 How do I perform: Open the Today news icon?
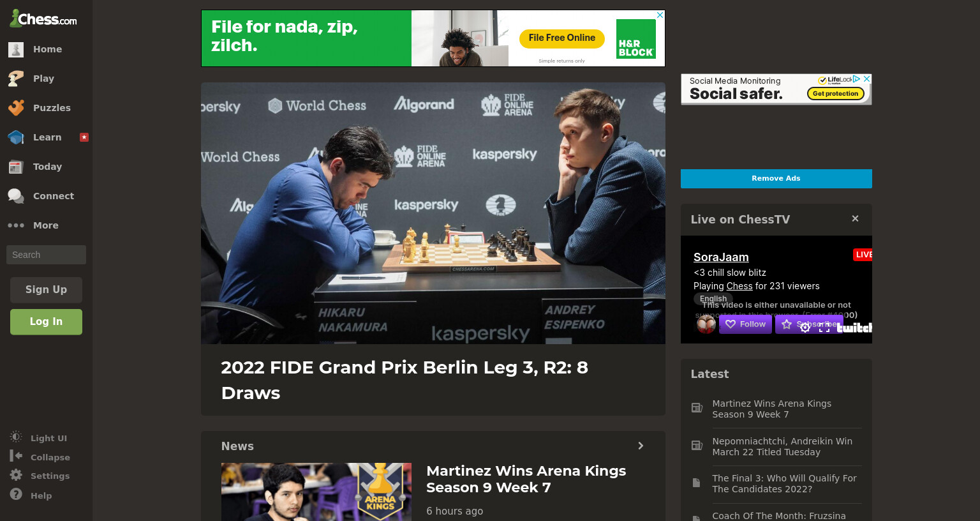click(16, 167)
